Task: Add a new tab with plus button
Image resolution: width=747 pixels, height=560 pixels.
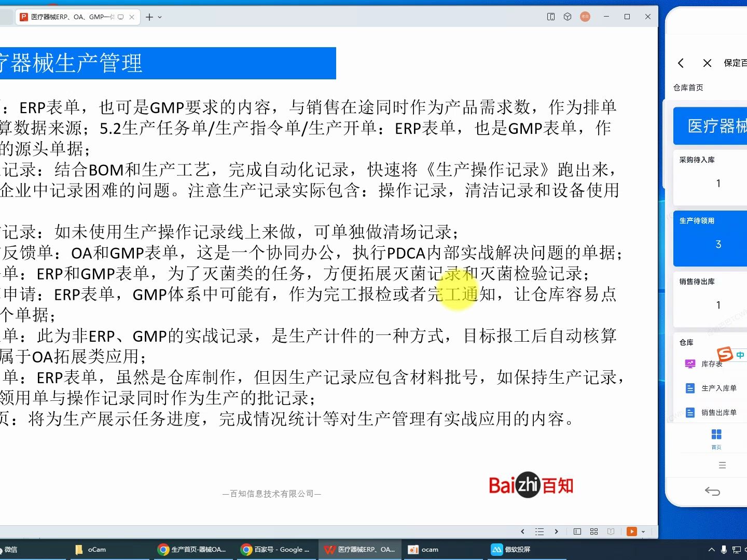Action: [149, 17]
